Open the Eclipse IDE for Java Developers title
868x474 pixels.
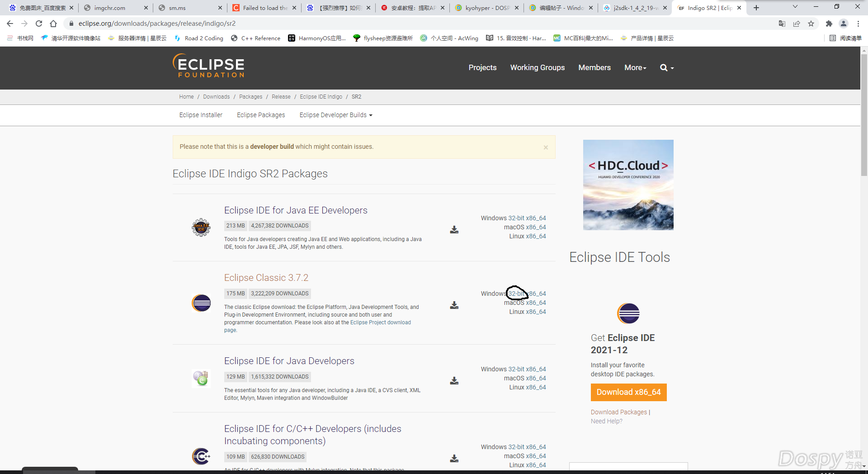tap(289, 361)
